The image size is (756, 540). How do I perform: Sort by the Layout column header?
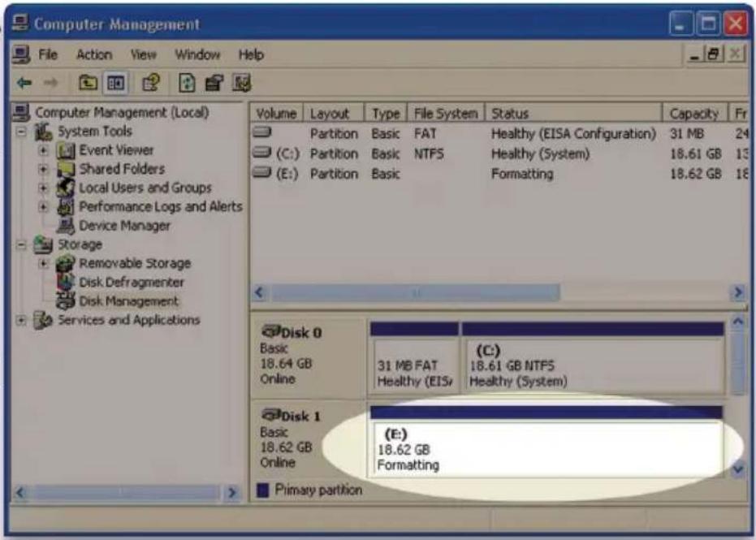click(x=334, y=114)
